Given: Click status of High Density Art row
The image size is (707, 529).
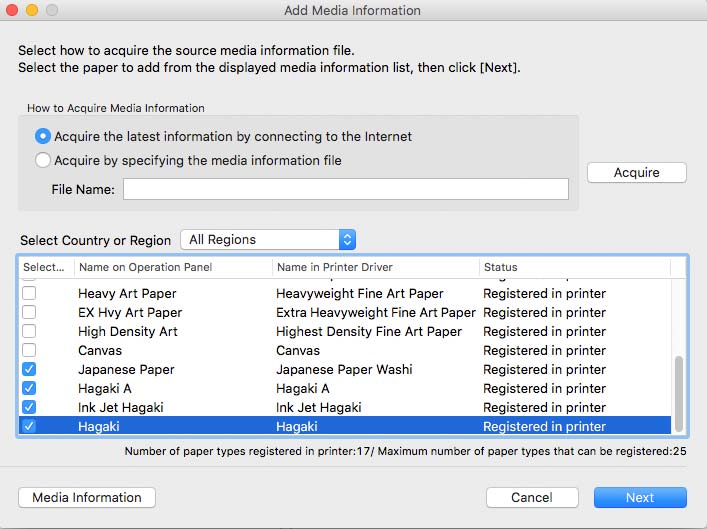Looking at the screenshot, I should pyautogui.click(x=545, y=331).
